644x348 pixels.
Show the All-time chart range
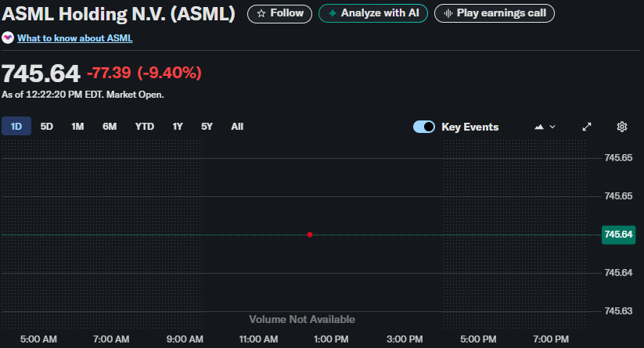(x=237, y=127)
